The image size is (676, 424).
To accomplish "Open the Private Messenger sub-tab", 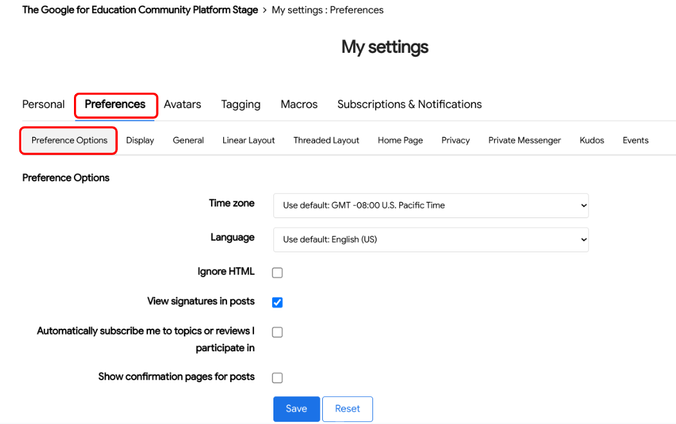I will tap(524, 140).
